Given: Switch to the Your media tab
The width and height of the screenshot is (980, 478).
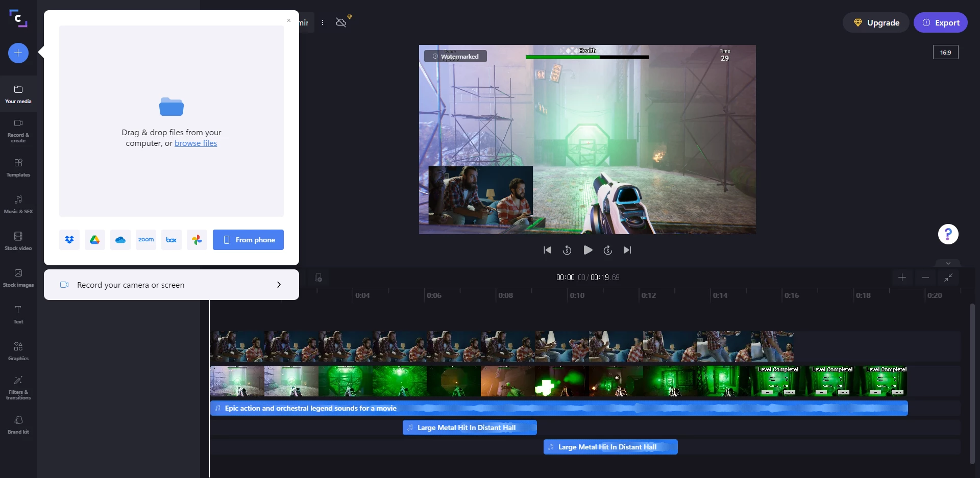Looking at the screenshot, I should (x=18, y=94).
